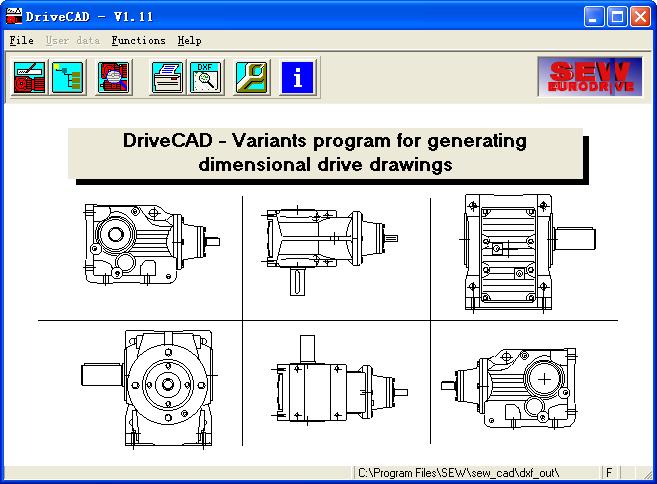
Task: Click top-left helical-bevel gear drawing
Action: click(152, 245)
